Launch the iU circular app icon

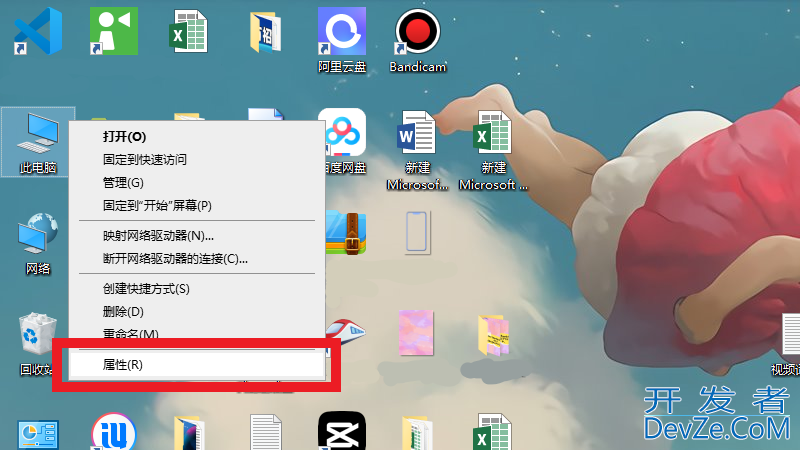pyautogui.click(x=114, y=432)
